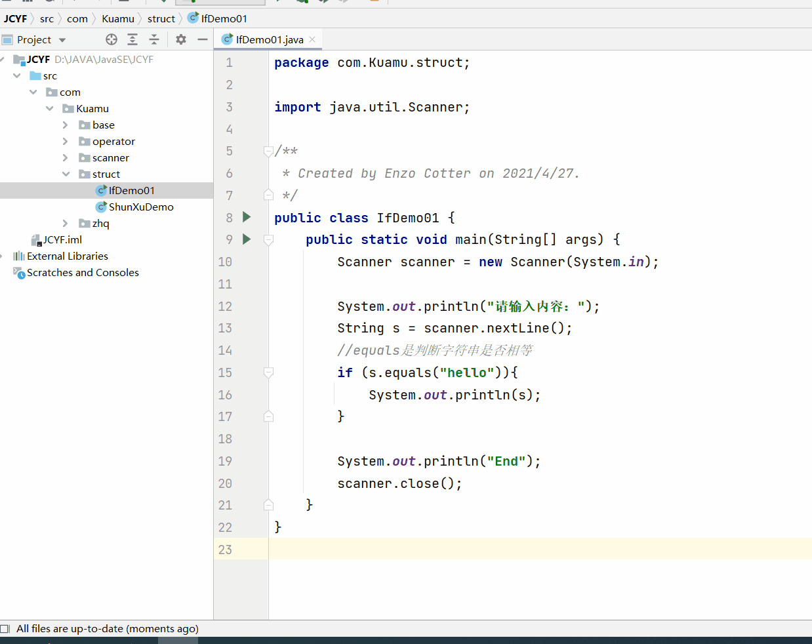Image resolution: width=812 pixels, height=644 pixels.
Task: Collapse the struct package folder
Action: 66,174
